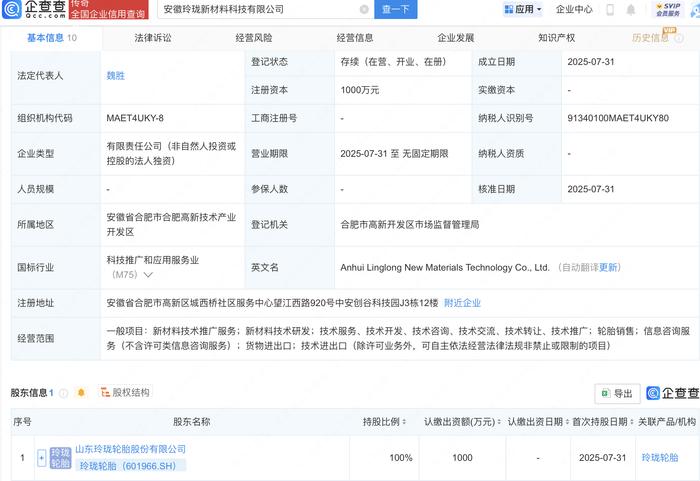Open the 应用 dropdown menu
This screenshot has width=700, height=481.
[522, 9]
